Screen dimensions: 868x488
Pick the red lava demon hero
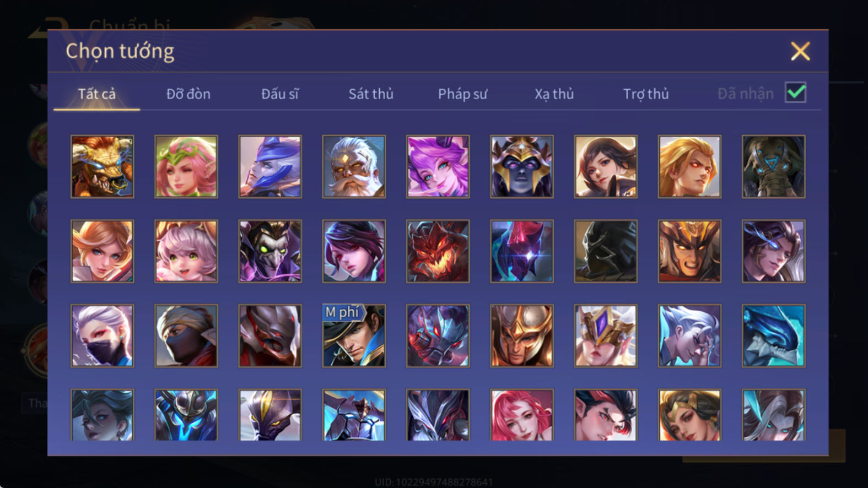coord(438,251)
